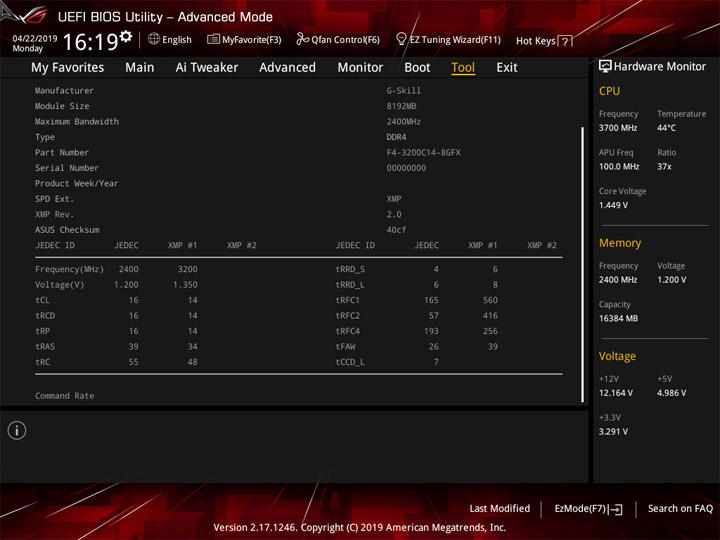Launch Qfan Control(F6)
Image resolution: width=720 pixels, height=540 pixels.
tap(338, 39)
